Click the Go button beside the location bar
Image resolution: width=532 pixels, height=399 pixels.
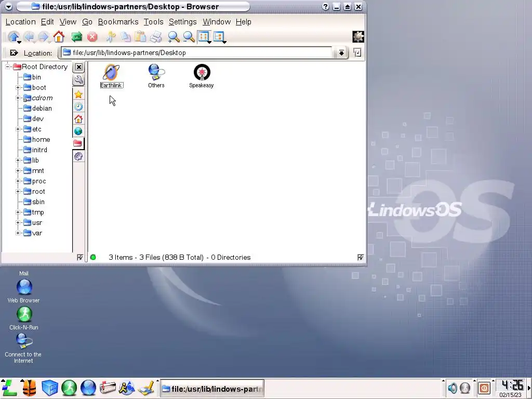357,52
